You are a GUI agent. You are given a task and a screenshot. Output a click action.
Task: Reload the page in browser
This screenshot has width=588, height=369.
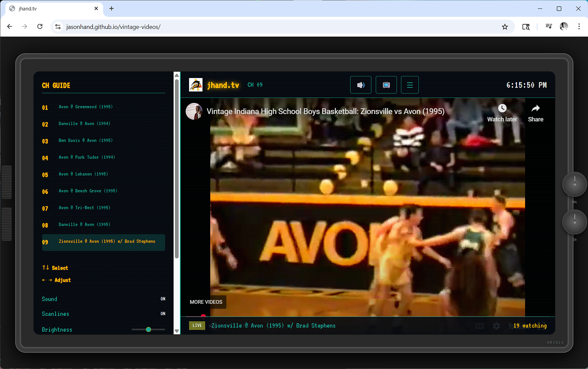[40, 27]
